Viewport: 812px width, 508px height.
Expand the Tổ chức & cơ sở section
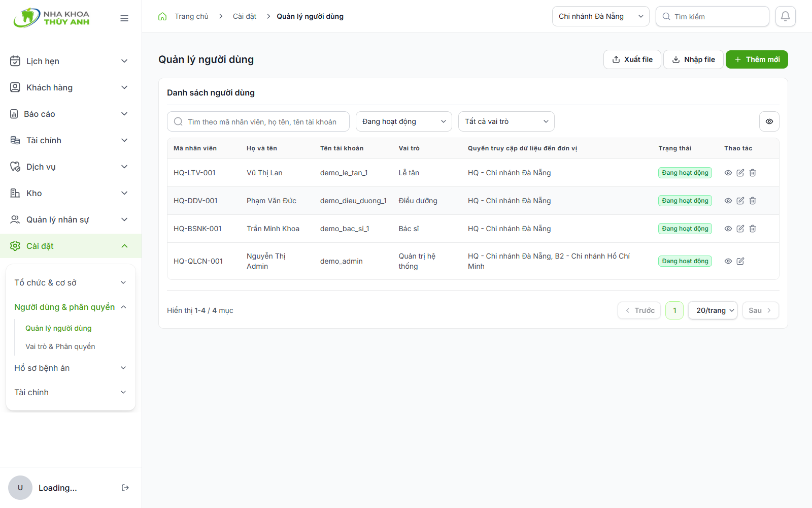click(71, 282)
